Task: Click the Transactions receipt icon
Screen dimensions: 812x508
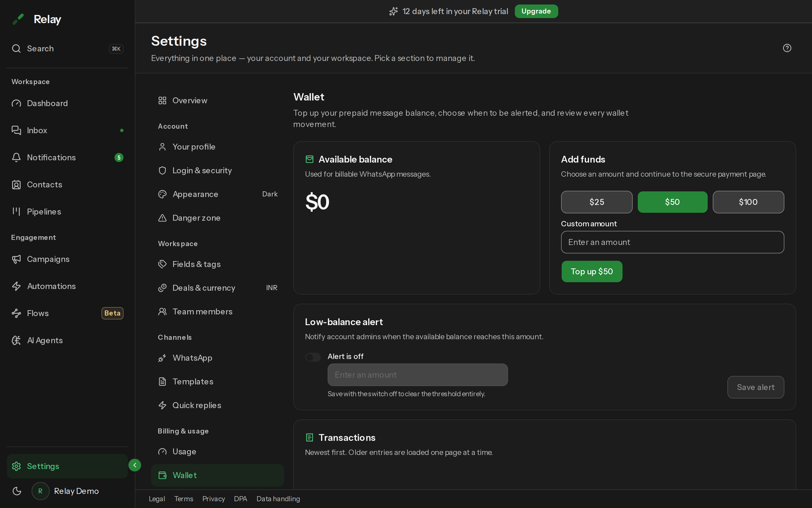Action: click(309, 437)
